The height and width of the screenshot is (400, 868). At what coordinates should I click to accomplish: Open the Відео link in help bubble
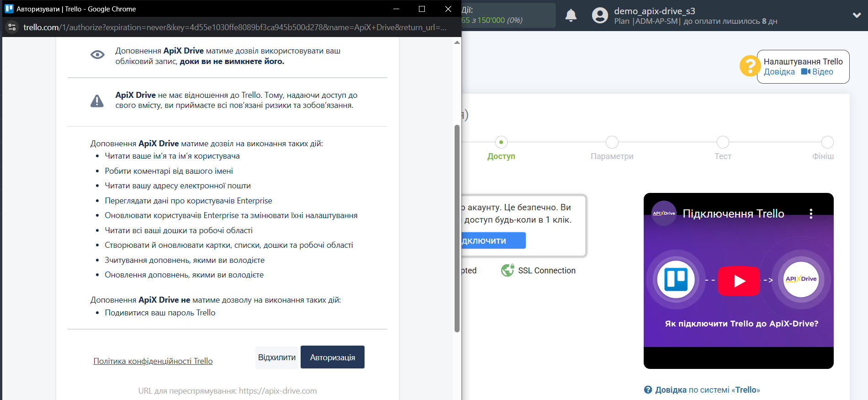823,72
